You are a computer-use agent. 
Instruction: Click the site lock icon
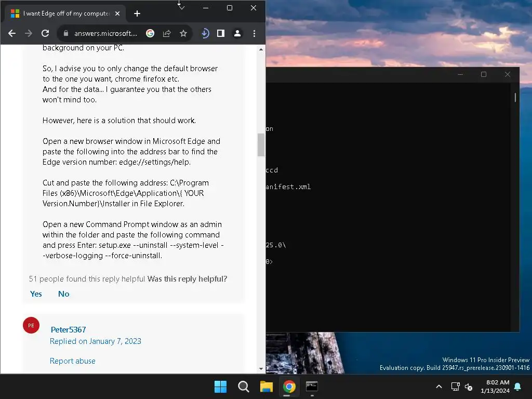(x=66, y=33)
